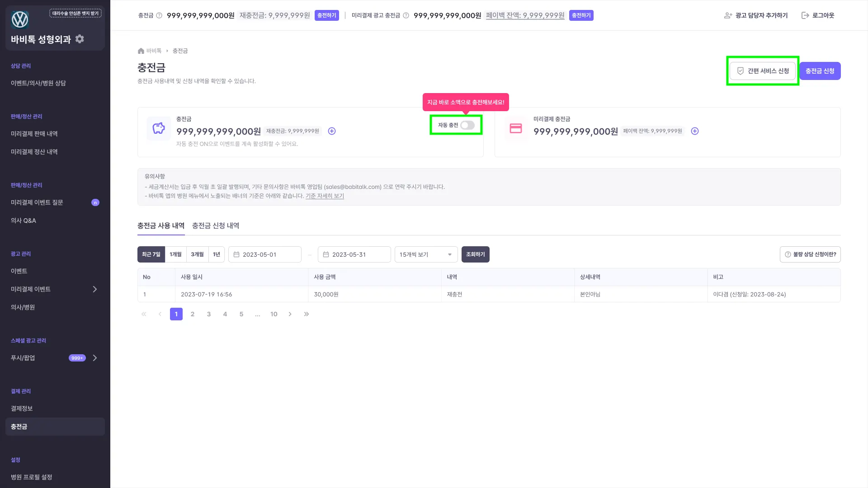Click 조회하기 search button
The width and height of the screenshot is (868, 488).
click(476, 254)
